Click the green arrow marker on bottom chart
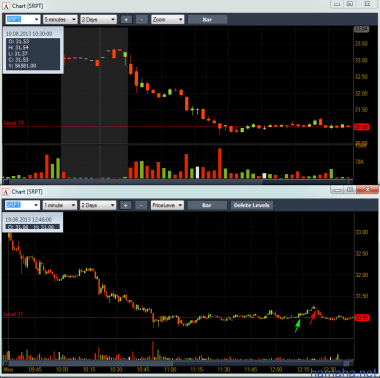Viewport: 380px width, 378px height. 297,326
